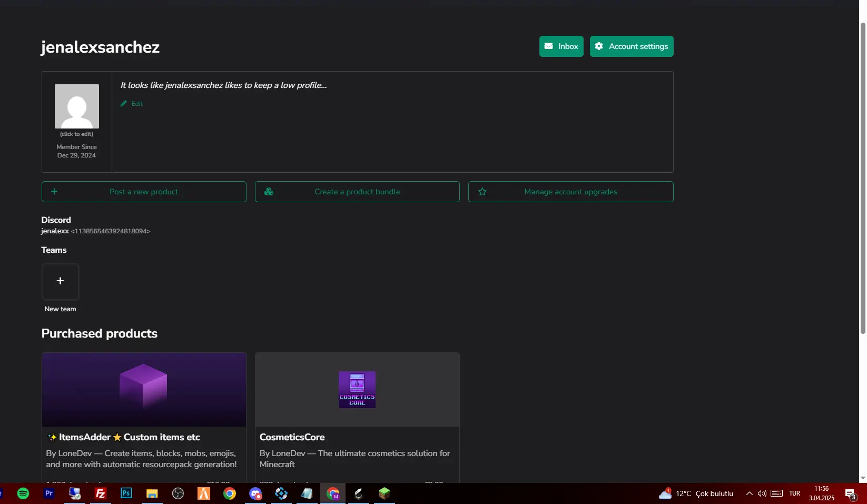Change the TUR input language
Viewport: 867px width, 504px height.
point(795,493)
